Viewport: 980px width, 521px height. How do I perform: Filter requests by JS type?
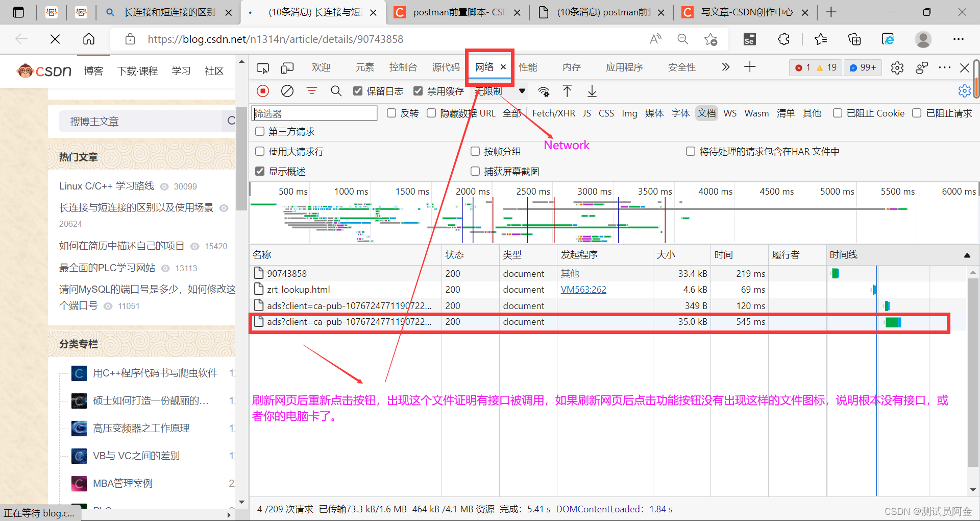coord(587,113)
